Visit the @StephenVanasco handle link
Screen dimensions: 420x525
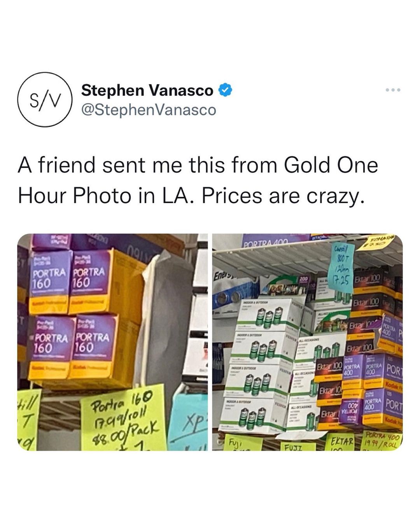coord(149,110)
